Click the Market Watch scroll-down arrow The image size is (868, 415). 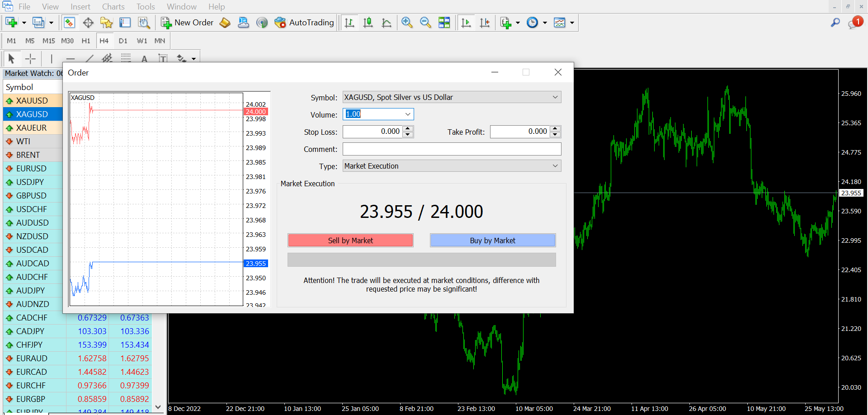(158, 407)
